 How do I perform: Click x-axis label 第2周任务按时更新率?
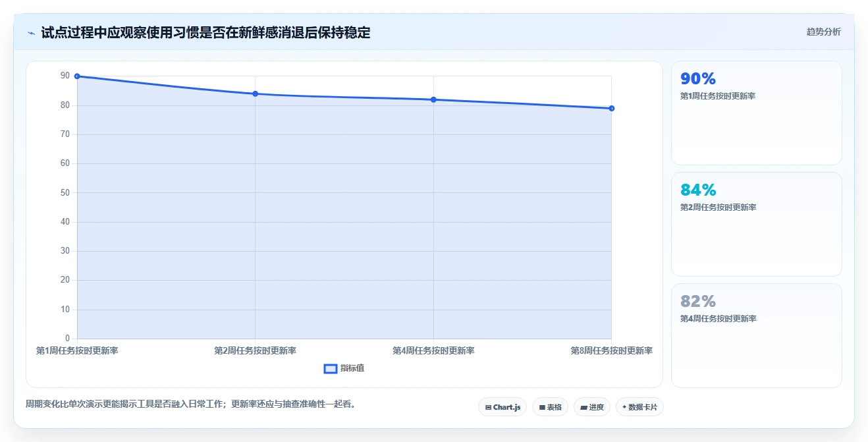click(256, 350)
